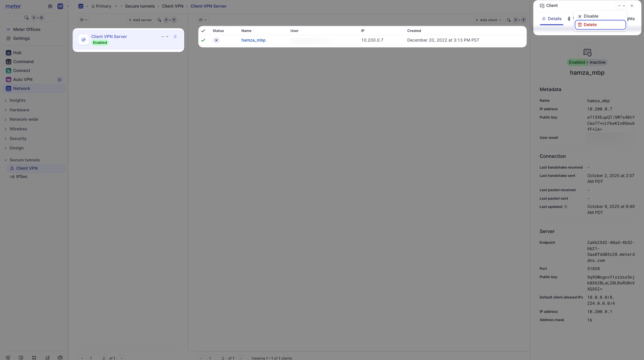644x360 pixels.
Task: Expand the Primary location dropdown
Action: 116,6
